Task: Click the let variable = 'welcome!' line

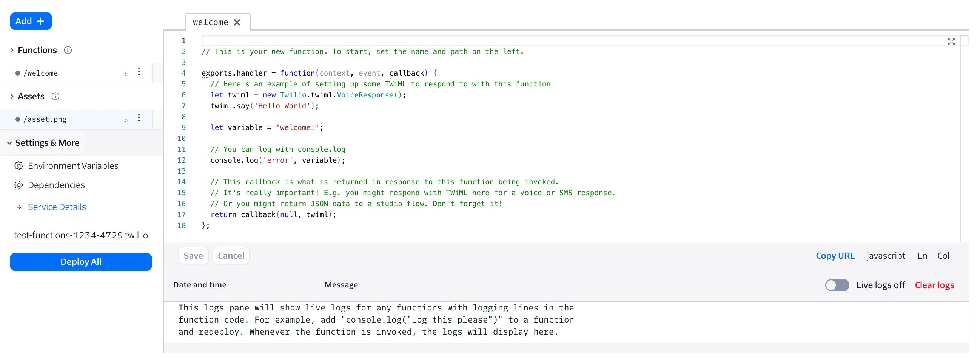Action: [267, 128]
